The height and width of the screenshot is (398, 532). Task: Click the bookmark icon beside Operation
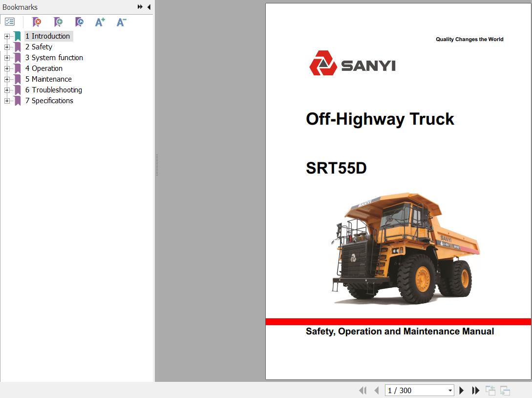pos(18,68)
